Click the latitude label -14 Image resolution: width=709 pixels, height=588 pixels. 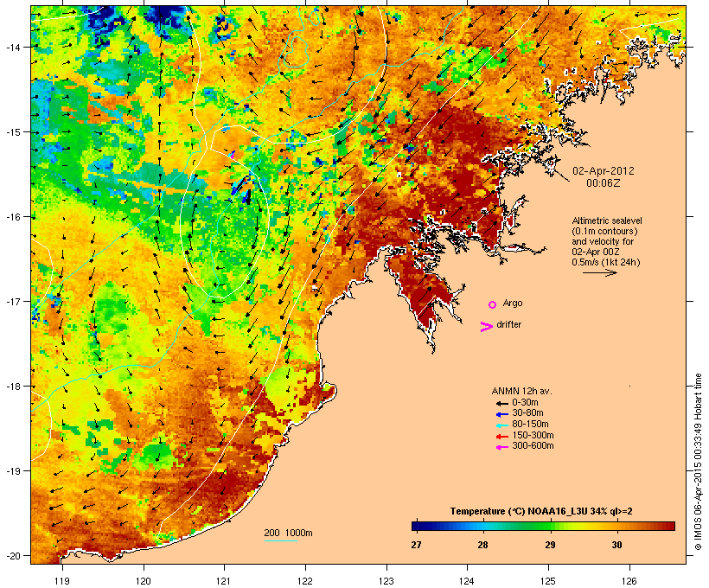[12, 47]
